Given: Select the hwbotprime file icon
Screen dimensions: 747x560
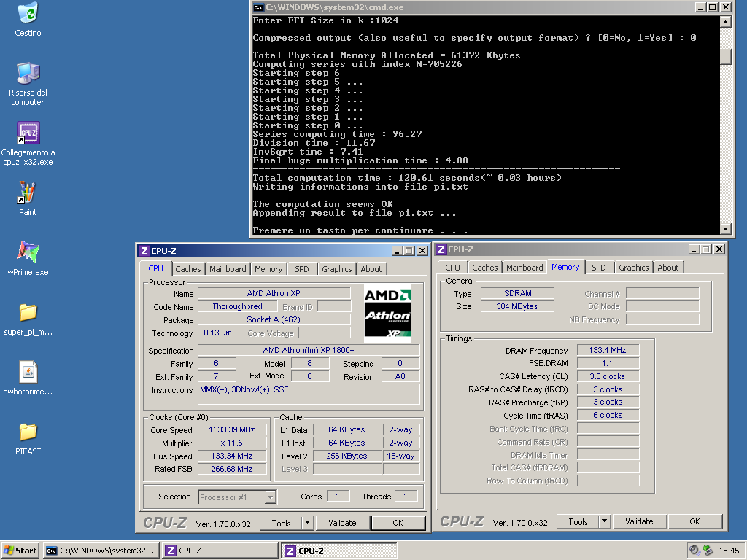Looking at the screenshot, I should click(28, 372).
